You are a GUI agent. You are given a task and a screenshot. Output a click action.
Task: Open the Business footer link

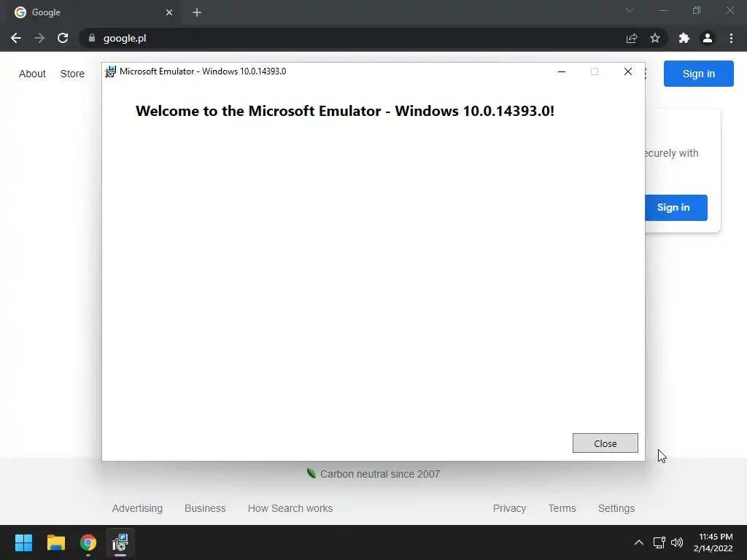click(x=205, y=508)
